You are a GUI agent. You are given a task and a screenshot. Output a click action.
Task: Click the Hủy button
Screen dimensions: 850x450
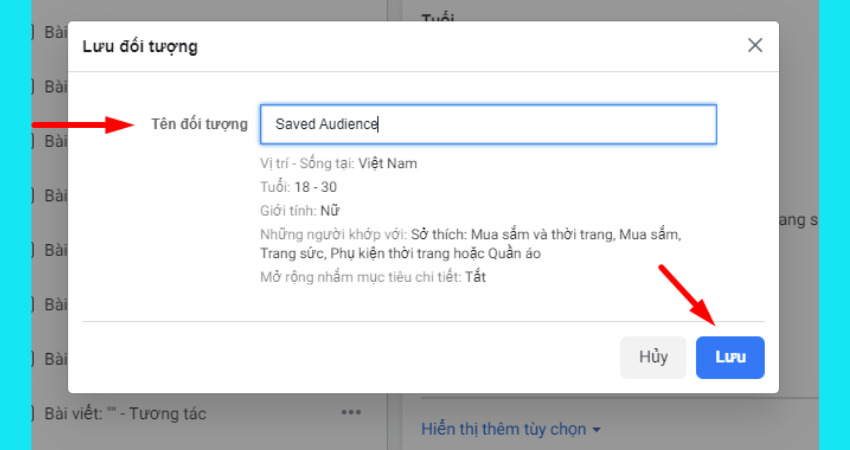tap(653, 357)
